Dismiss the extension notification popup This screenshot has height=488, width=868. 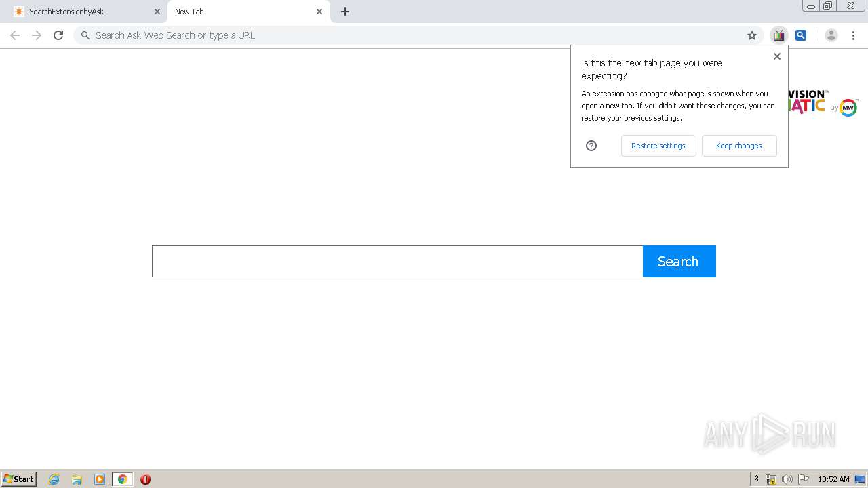(777, 56)
